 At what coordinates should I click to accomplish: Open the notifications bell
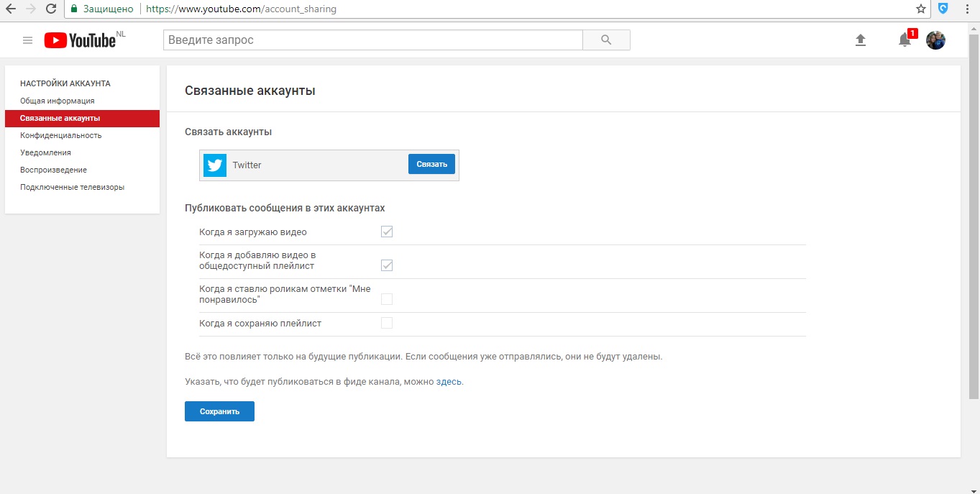905,40
